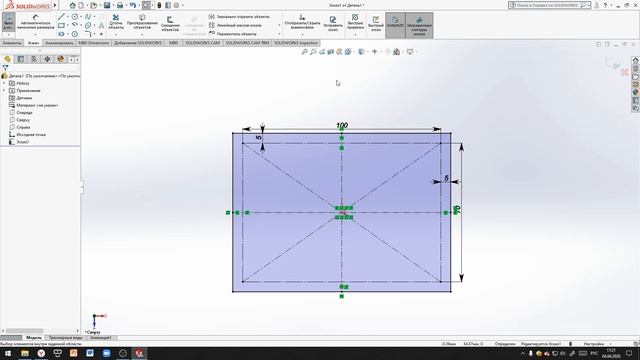This screenshot has height=360, width=640.
Task: Open the DimXpertManager panel tab
Action: (x=47, y=59)
